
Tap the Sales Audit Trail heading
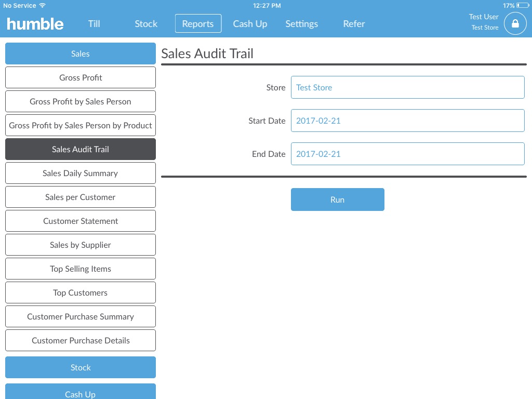coord(207,54)
